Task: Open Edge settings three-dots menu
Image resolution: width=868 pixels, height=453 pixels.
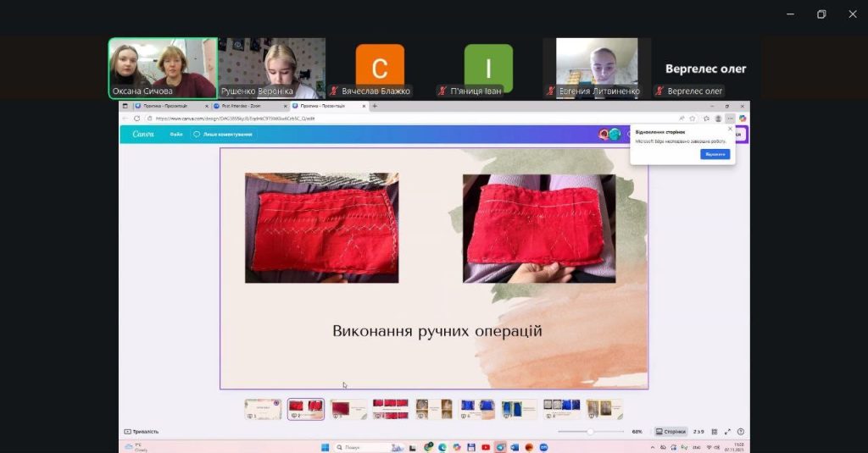Action: [730, 119]
